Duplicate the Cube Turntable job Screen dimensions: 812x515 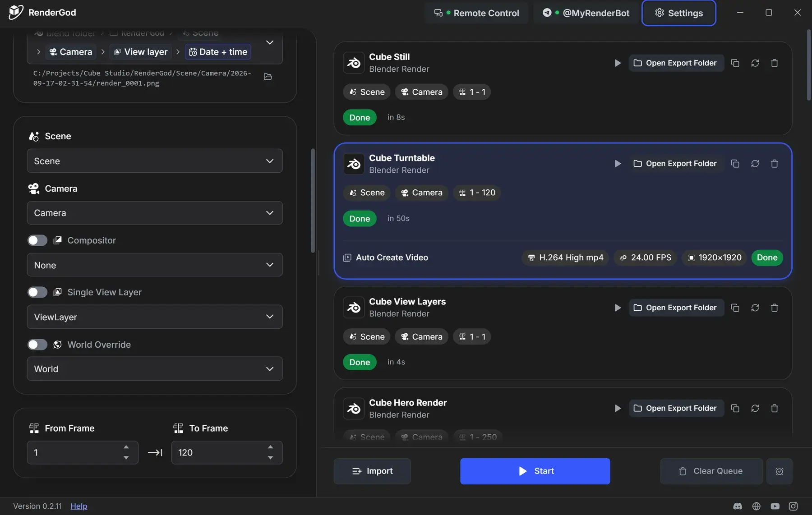click(x=735, y=164)
